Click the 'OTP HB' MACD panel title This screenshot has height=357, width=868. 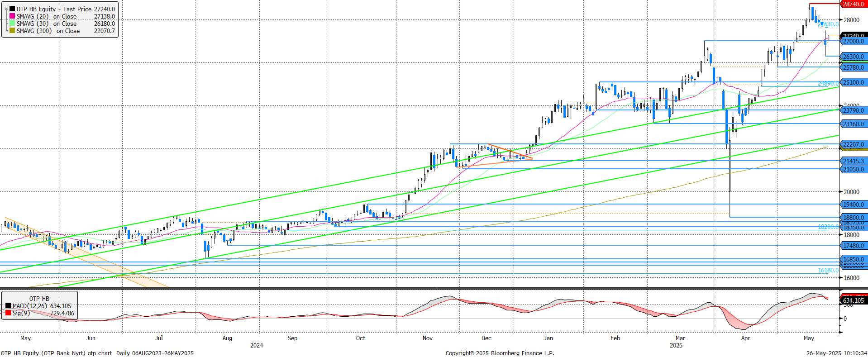coord(39,299)
